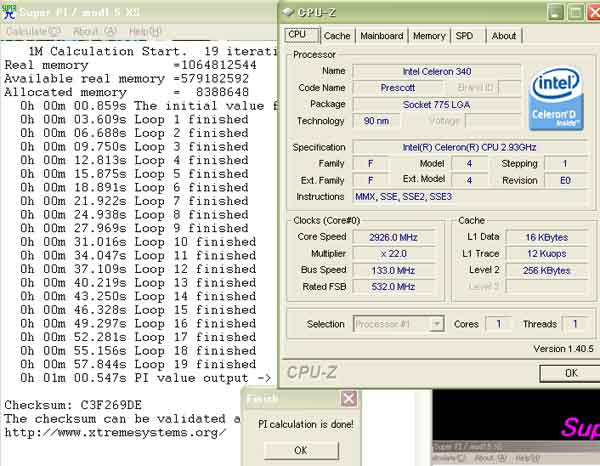Open the About menu in Super PI

pyautogui.click(x=94, y=31)
